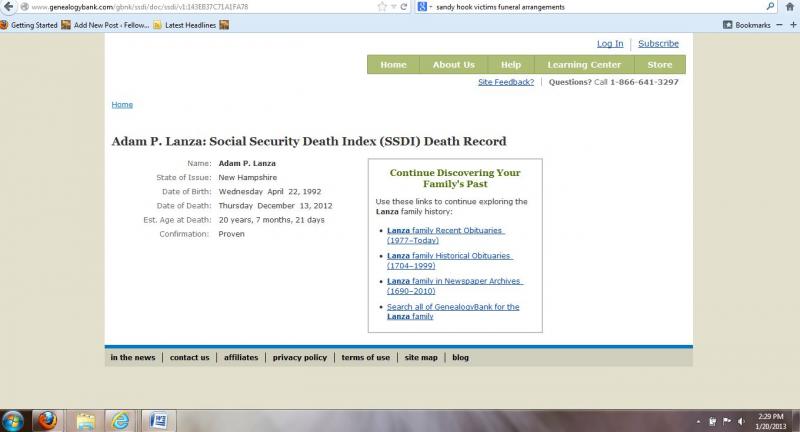Bookmark this page with the star icon
800x432 pixels.
coord(383,7)
